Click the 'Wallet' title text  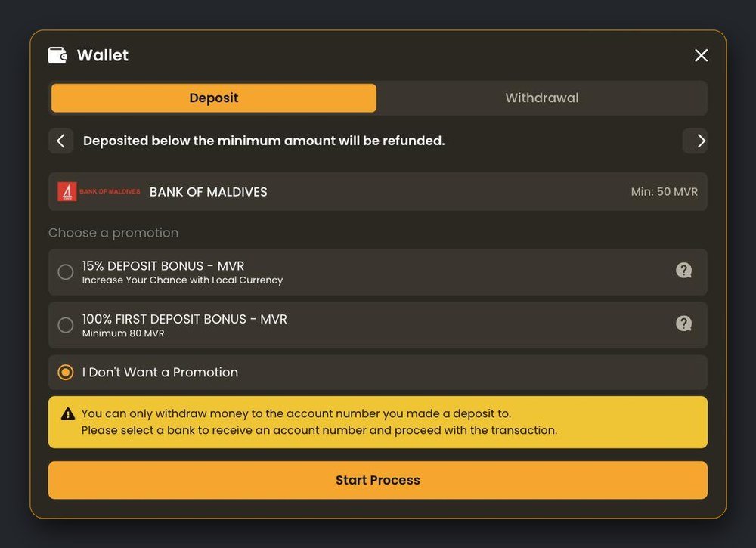(x=103, y=55)
